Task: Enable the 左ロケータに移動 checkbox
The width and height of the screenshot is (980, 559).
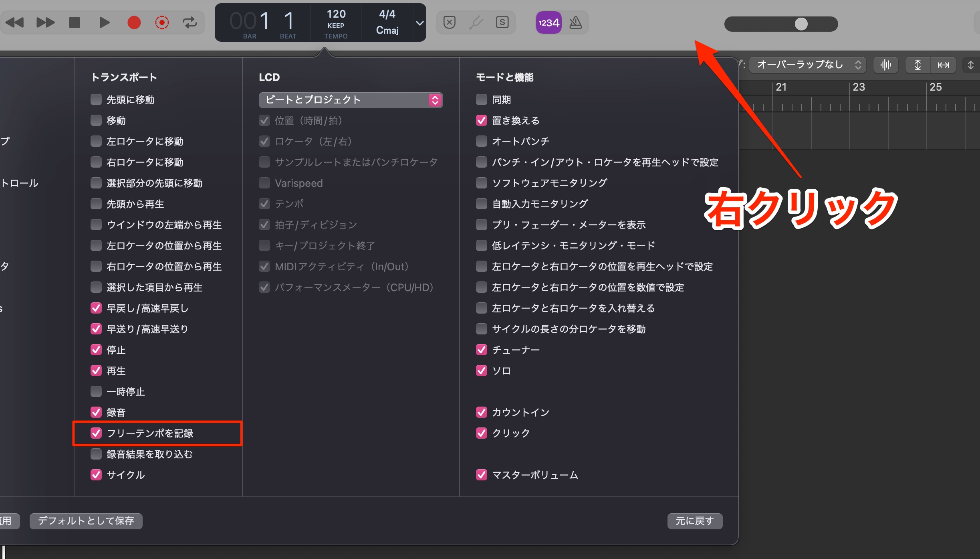Action: [x=96, y=141]
